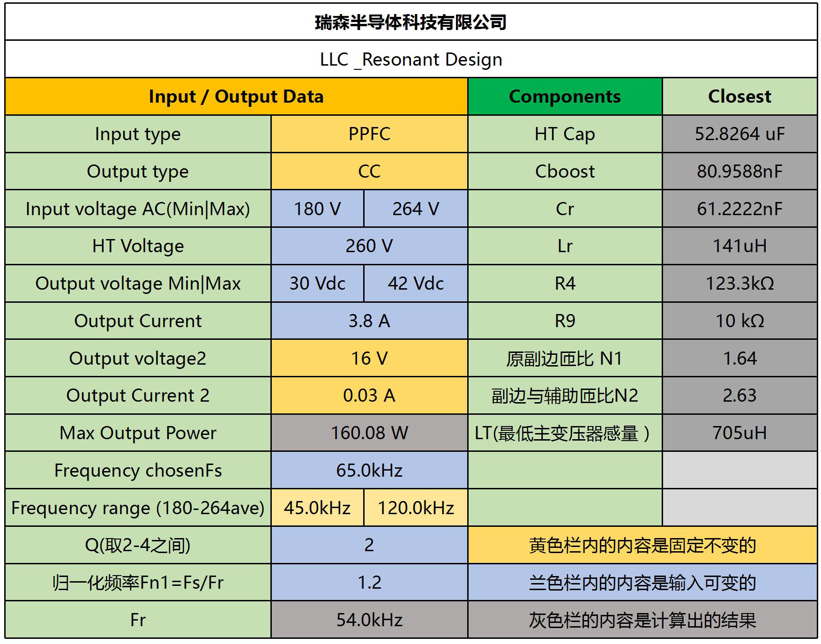
Task: Select the "Output Current 2" label
Action: [x=138, y=396]
